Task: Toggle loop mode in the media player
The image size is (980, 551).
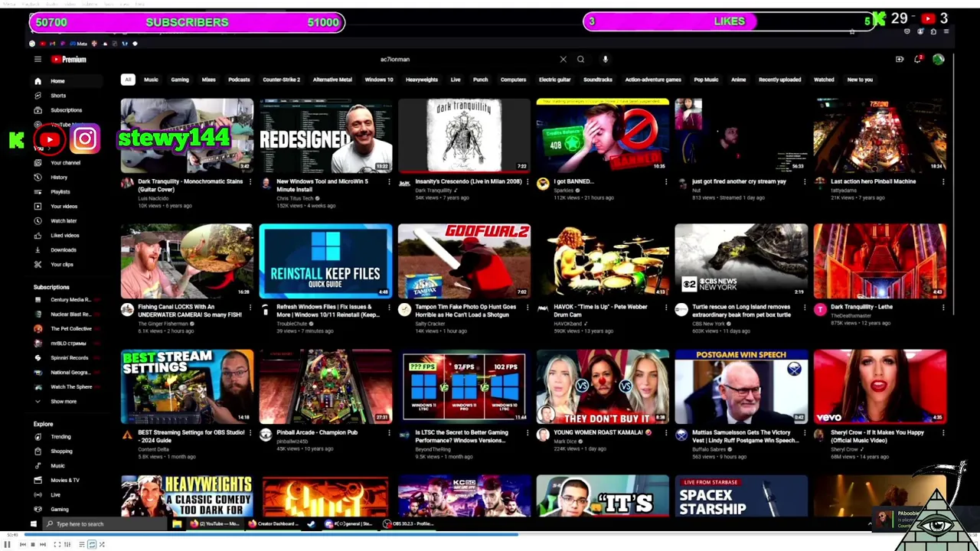Action: coord(92,545)
